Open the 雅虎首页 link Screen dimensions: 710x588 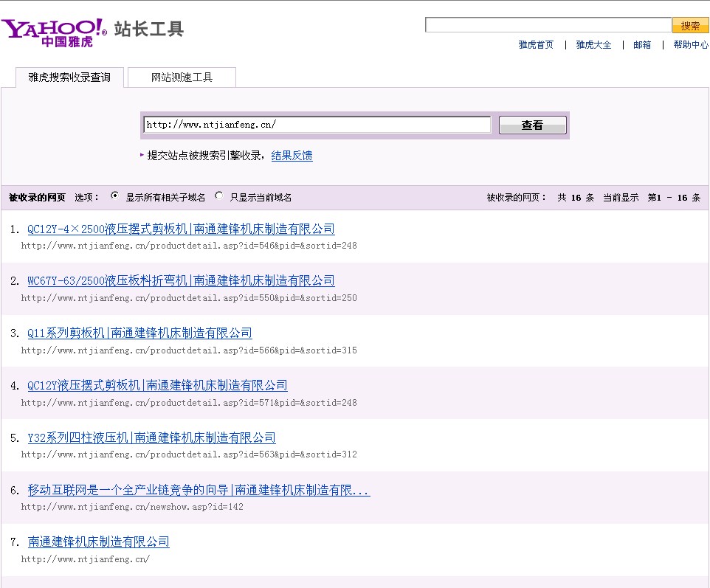(x=536, y=45)
